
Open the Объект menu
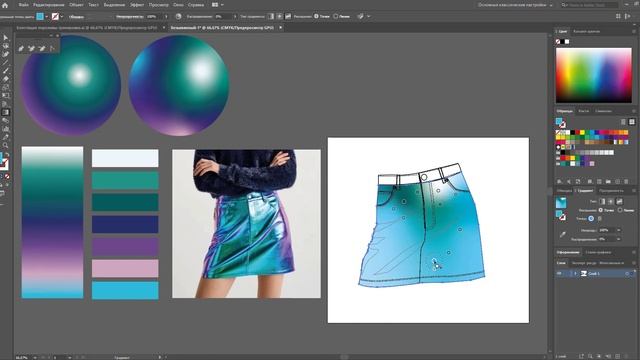[76, 5]
